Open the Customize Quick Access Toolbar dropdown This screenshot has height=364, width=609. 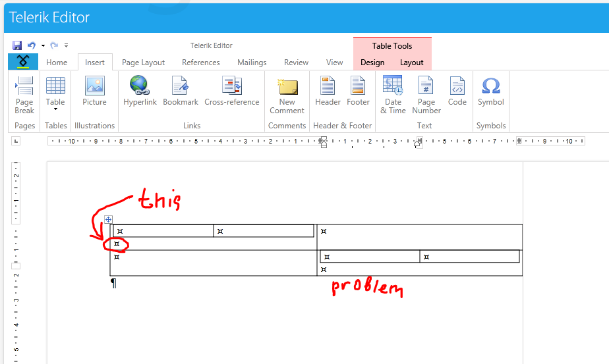click(67, 45)
